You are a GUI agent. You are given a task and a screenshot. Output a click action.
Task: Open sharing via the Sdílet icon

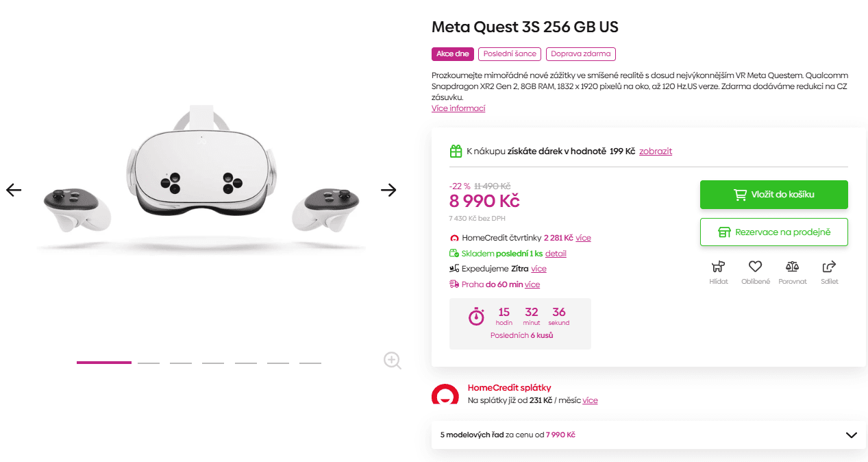point(829,267)
